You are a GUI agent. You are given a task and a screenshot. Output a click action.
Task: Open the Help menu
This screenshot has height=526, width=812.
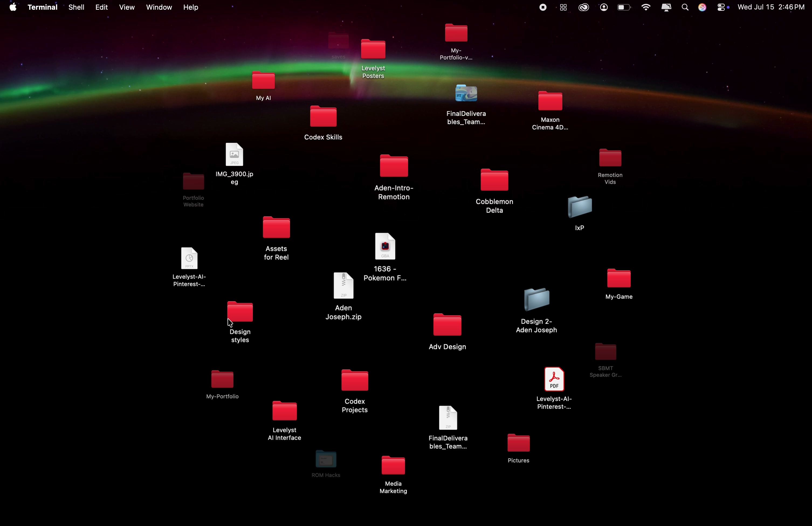click(x=191, y=7)
